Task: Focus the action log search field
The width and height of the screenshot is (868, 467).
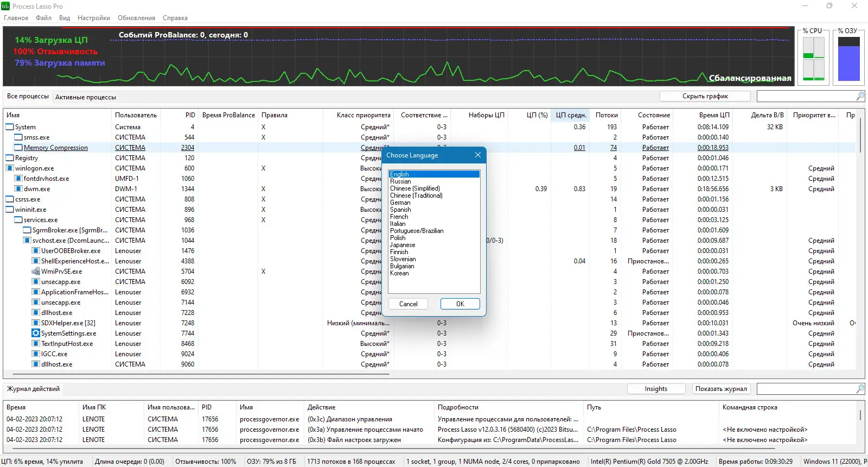Action: pyautogui.click(x=806, y=389)
